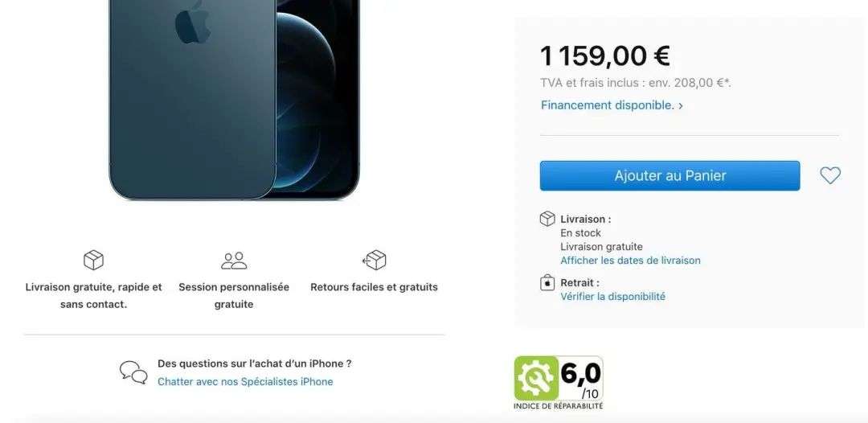Click the personal session people icon
This screenshot has width=868, height=423.
click(234, 261)
